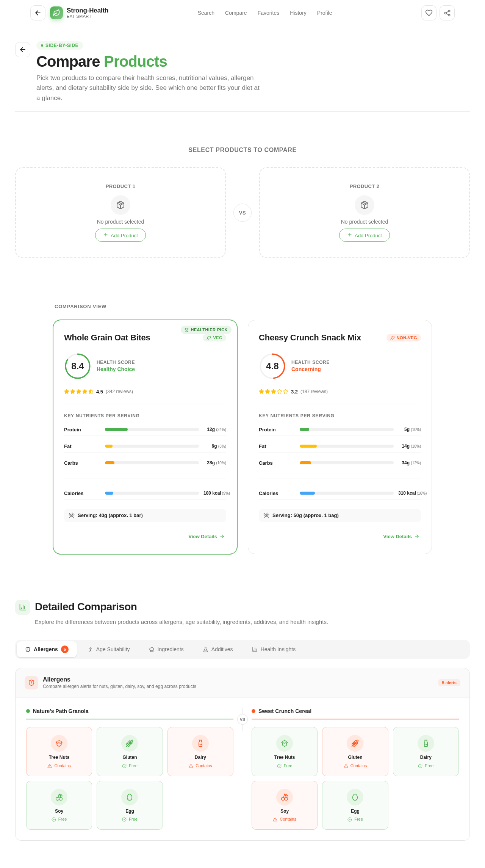485x868 pixels.
Task: Click the NON-VEG badge on Cheesy Crunch
Action: 404,338
